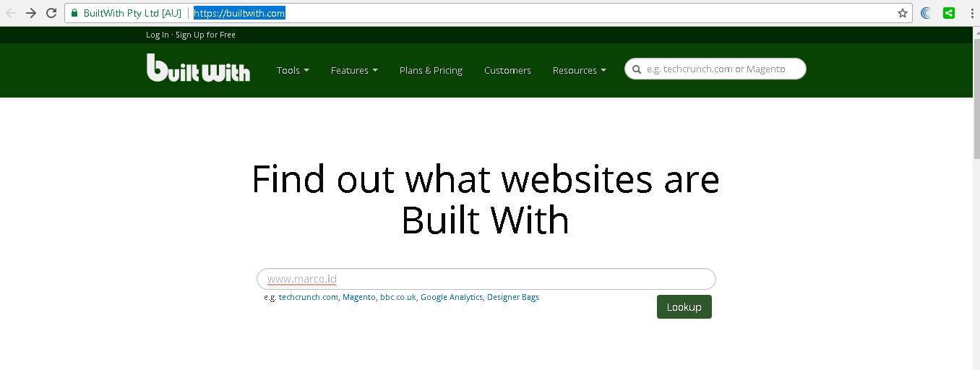This screenshot has width=980, height=370.
Task: Click the Lookup button
Action: (x=684, y=307)
